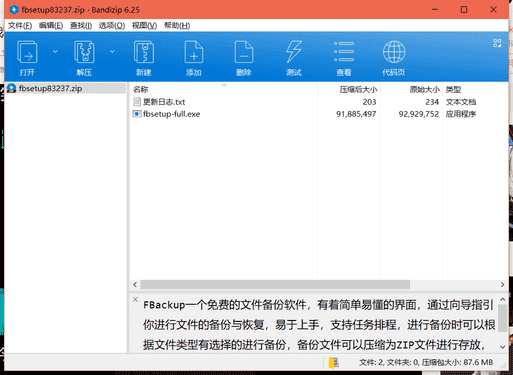The image size is (513, 375).
Task: Click the Open (打开) toolbar icon
Action: pyautogui.click(x=27, y=52)
